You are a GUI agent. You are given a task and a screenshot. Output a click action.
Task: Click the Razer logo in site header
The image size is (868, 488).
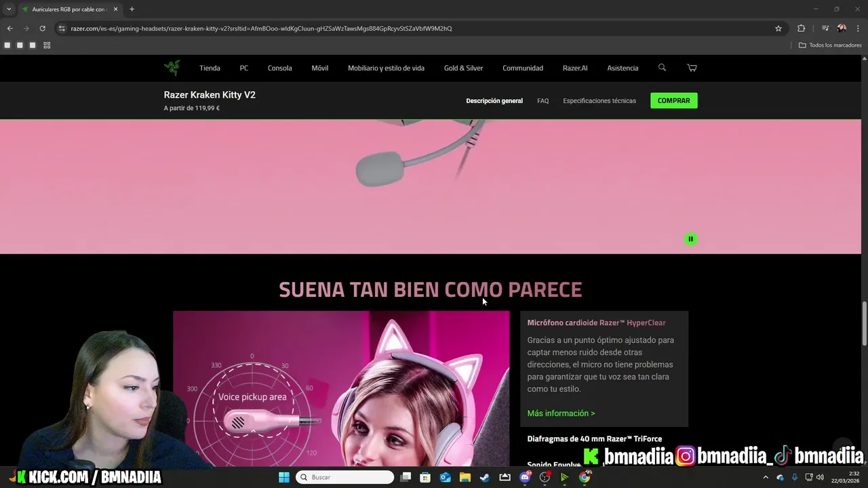[x=172, y=68]
